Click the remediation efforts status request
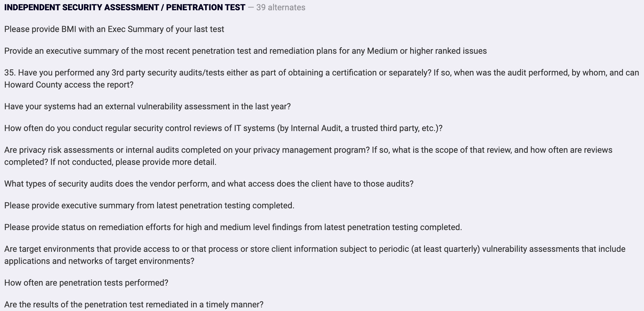Image resolution: width=644 pixels, height=311 pixels. point(233,227)
